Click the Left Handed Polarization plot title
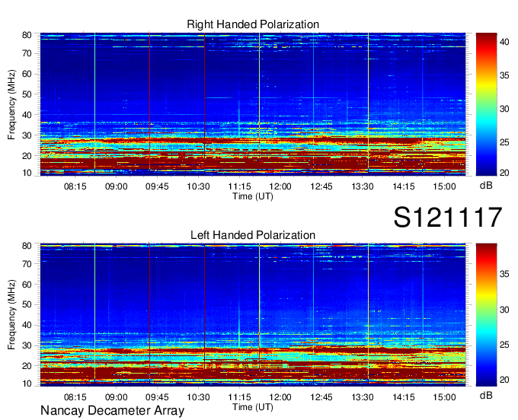Image resolution: width=518 pixels, height=420 pixels. click(253, 235)
